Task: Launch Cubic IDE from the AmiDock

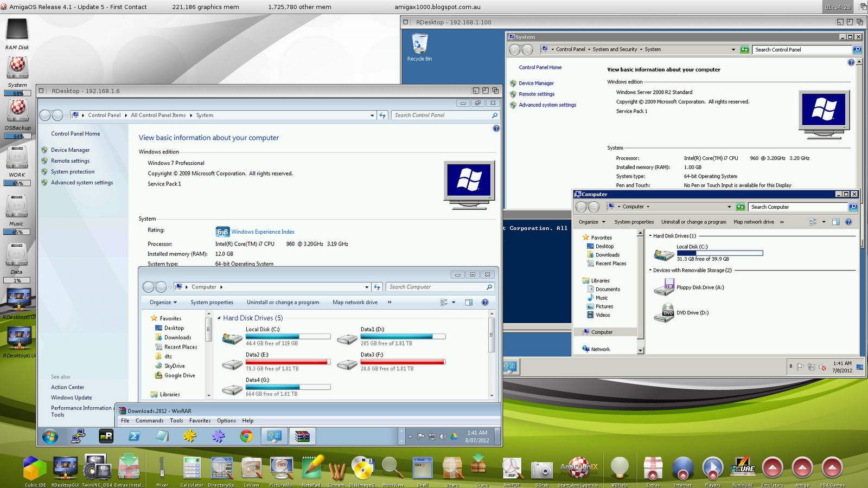Action: (x=35, y=467)
